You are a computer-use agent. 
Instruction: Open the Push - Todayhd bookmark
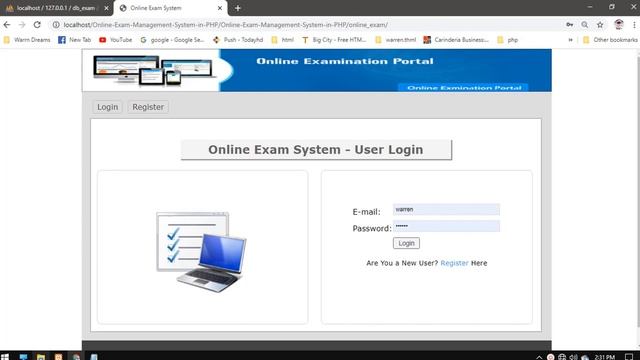[238, 40]
